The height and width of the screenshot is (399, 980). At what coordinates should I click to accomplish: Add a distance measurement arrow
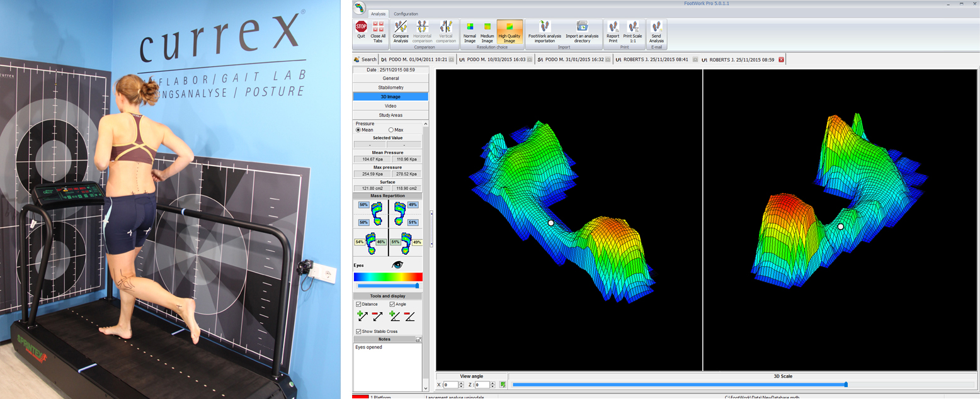362,317
